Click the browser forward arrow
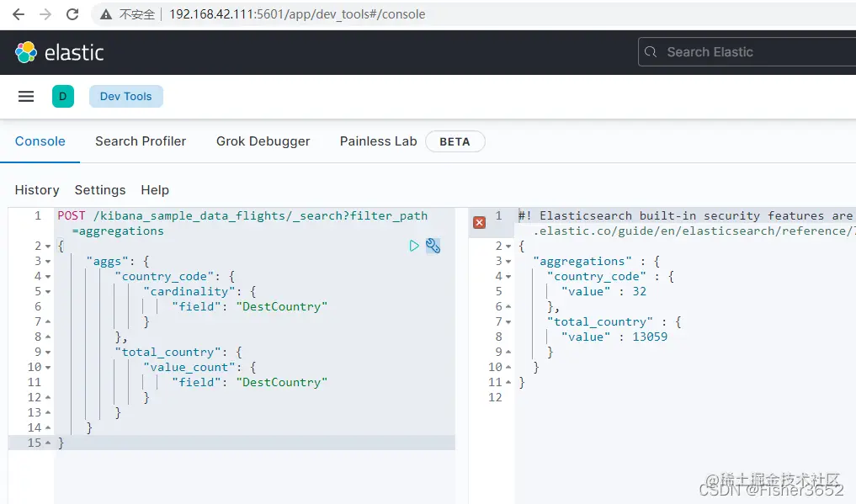 pos(45,14)
